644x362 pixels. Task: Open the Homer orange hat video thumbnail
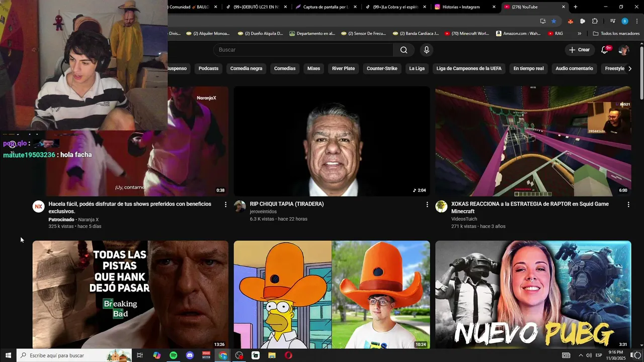pyautogui.click(x=332, y=295)
